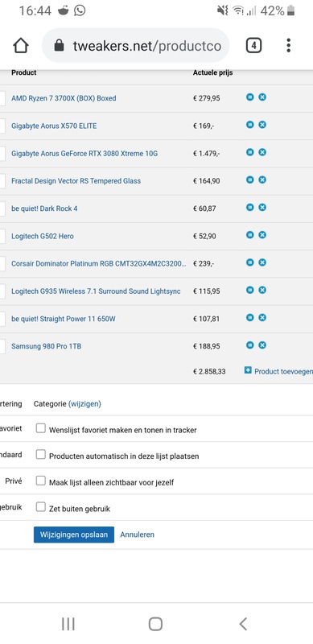
Task: Remove Aorus RTX 3080 Xtreme row
Action: coord(262,152)
